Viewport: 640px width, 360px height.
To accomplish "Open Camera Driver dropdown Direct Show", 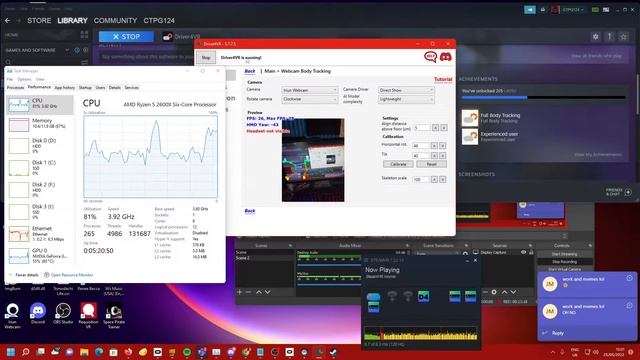I will (x=406, y=90).
